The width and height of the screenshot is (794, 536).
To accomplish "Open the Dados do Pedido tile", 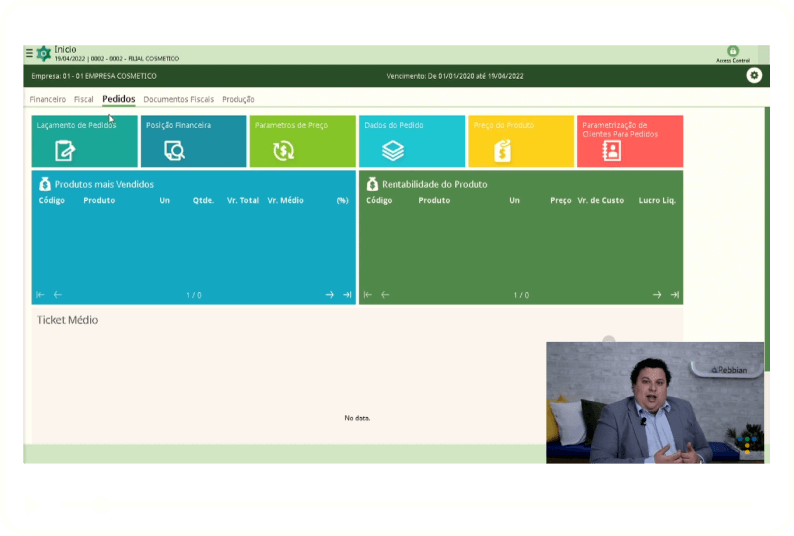I will point(411,141).
